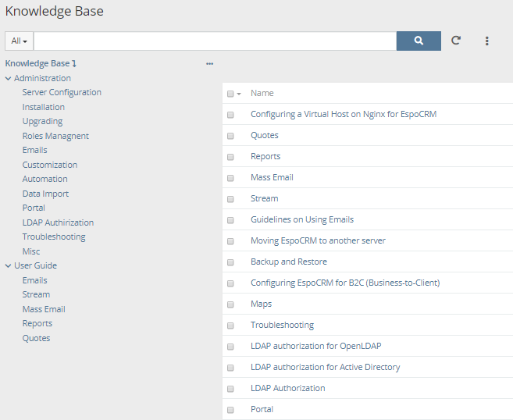This screenshot has height=420, width=513.
Task: Select Quotes category in tree
Action: 37,338
